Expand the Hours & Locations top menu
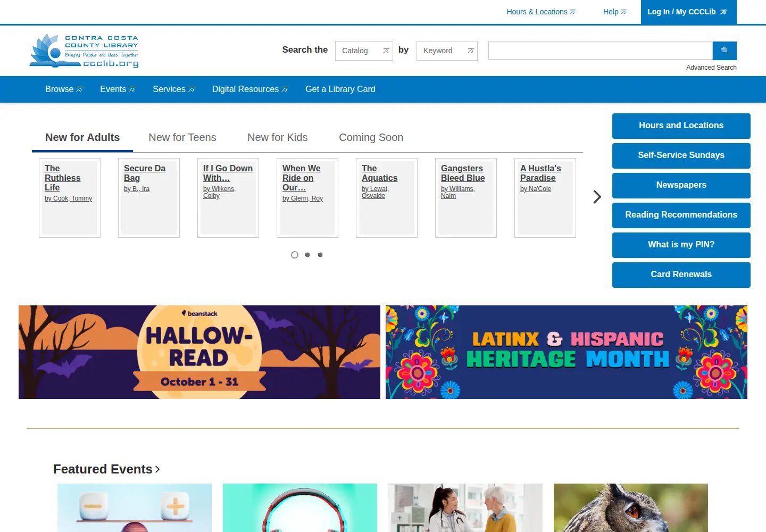766x532 pixels. pyautogui.click(x=541, y=12)
